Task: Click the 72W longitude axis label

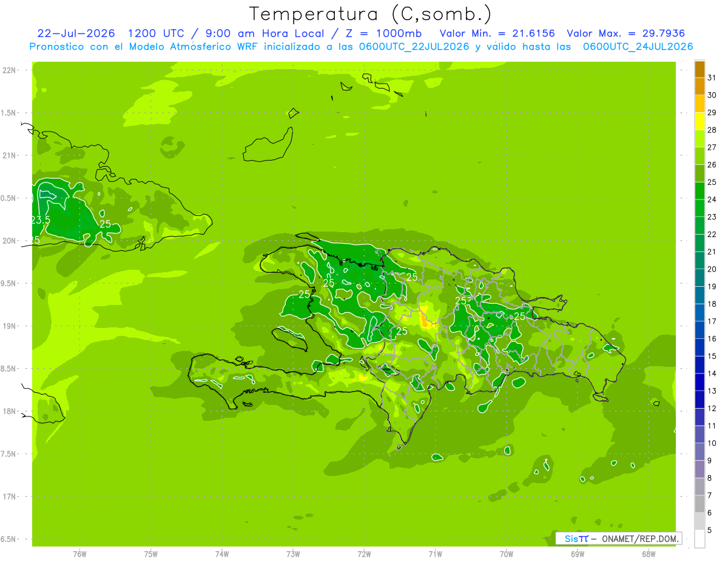Action: [364, 554]
